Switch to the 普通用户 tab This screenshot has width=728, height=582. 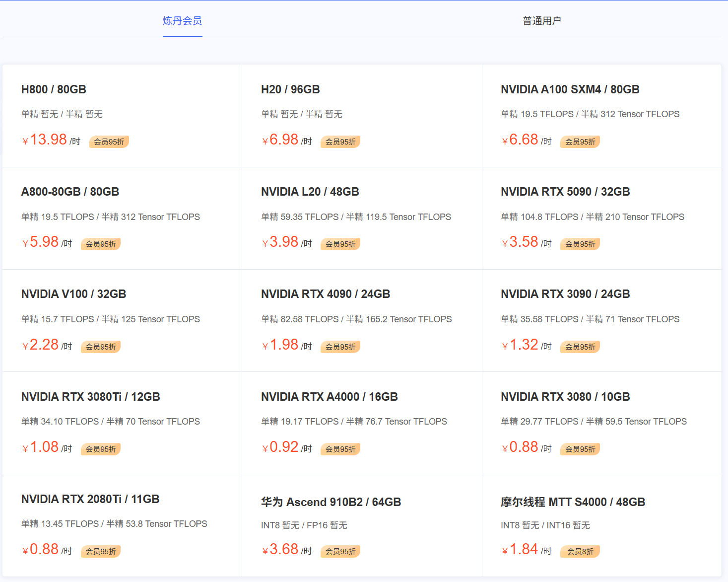coord(542,21)
